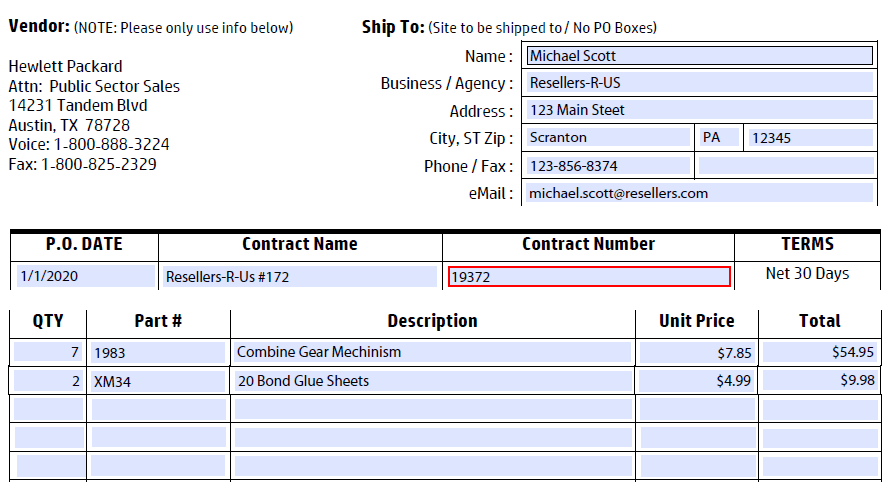Select the QTY field with value 7
Screen dimensions: 893x482
(x=48, y=352)
